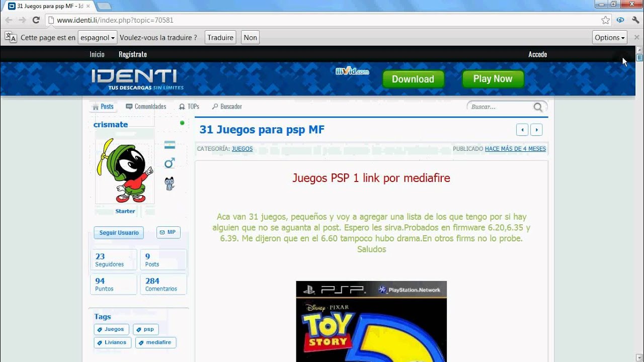
Task: Open the Buscador section
Action: point(227,107)
